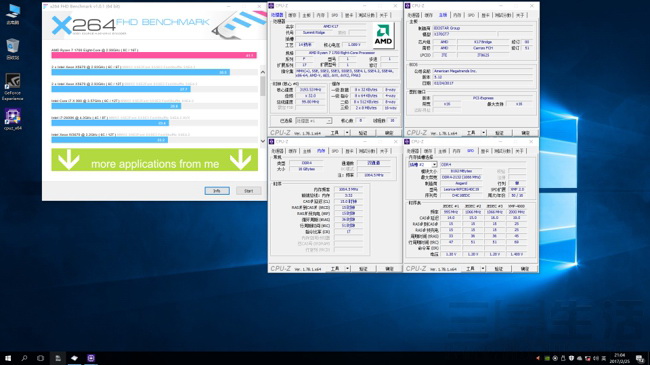Open the This PC desktop icon

[x=13, y=14]
